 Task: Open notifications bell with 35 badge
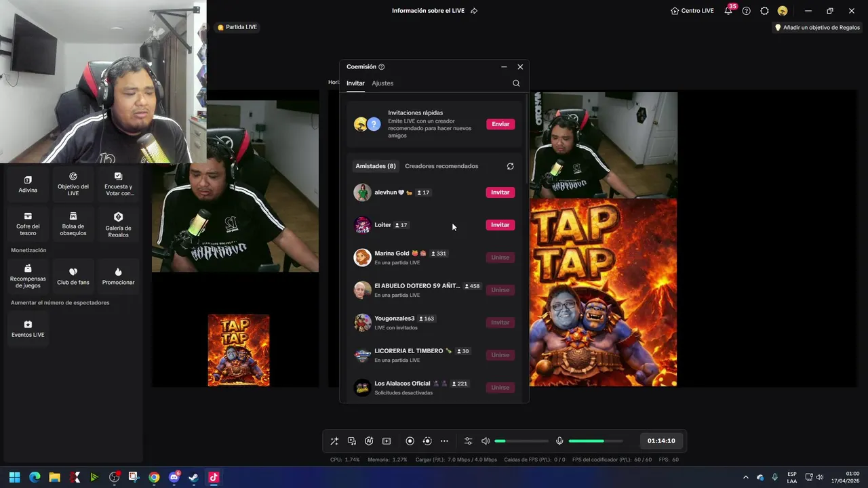click(x=728, y=11)
